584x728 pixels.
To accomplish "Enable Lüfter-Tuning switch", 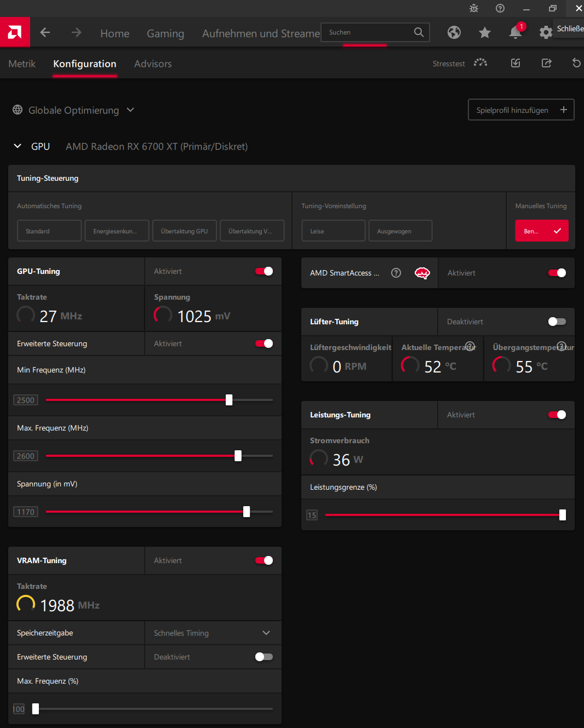I will (x=557, y=322).
